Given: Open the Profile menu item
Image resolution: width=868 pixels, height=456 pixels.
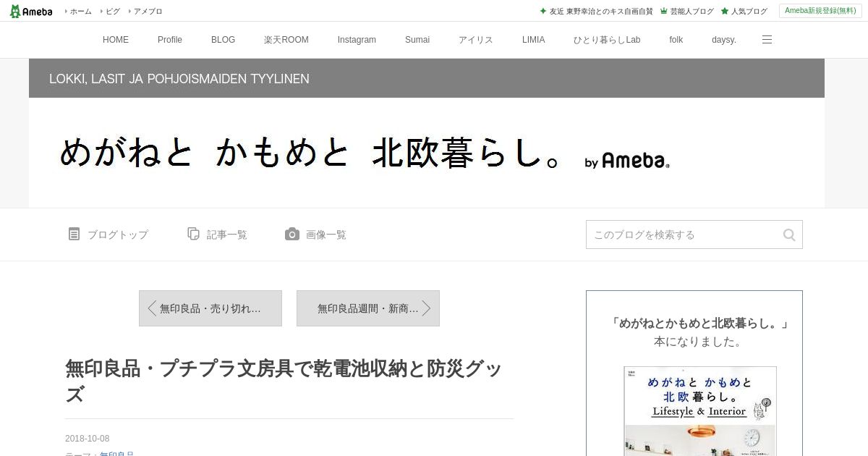Looking at the screenshot, I should coord(170,40).
